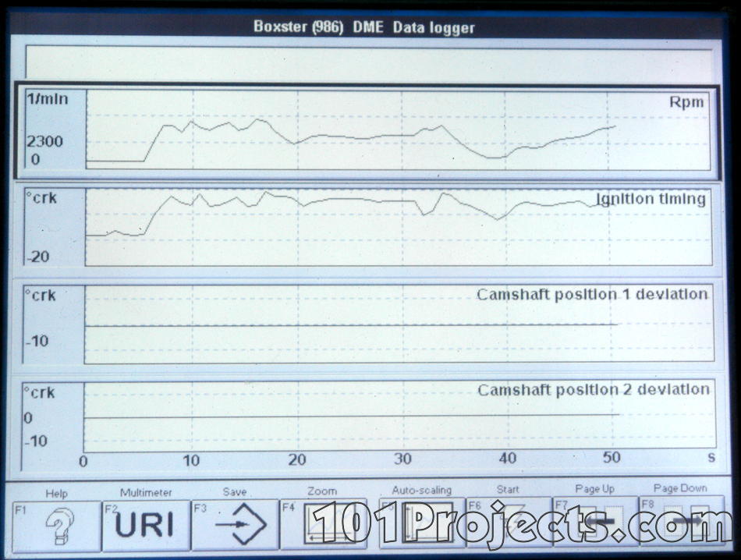Go Page Up with the F7 arrow button
This screenshot has height=560, width=741.
(595, 520)
